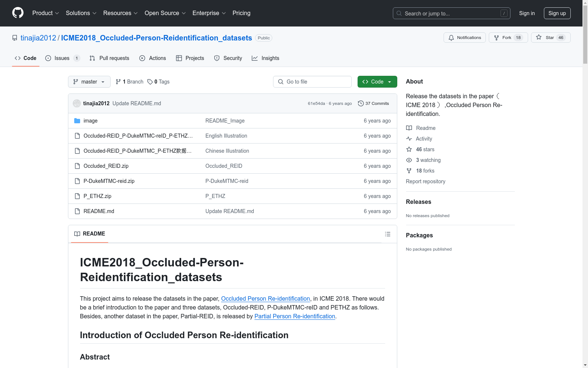
Task: Expand the Open Source menu
Action: point(165,13)
